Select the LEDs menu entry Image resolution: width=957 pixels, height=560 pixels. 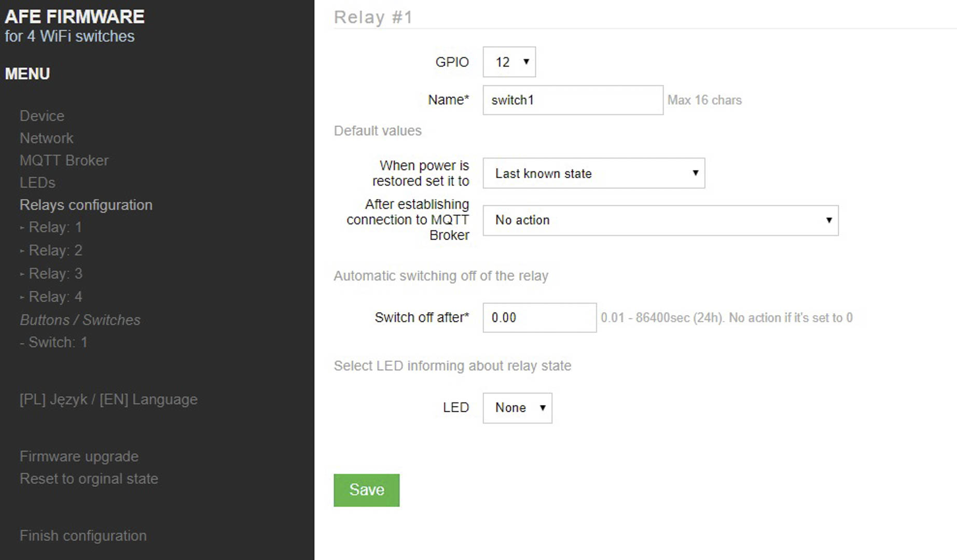coord(37,183)
